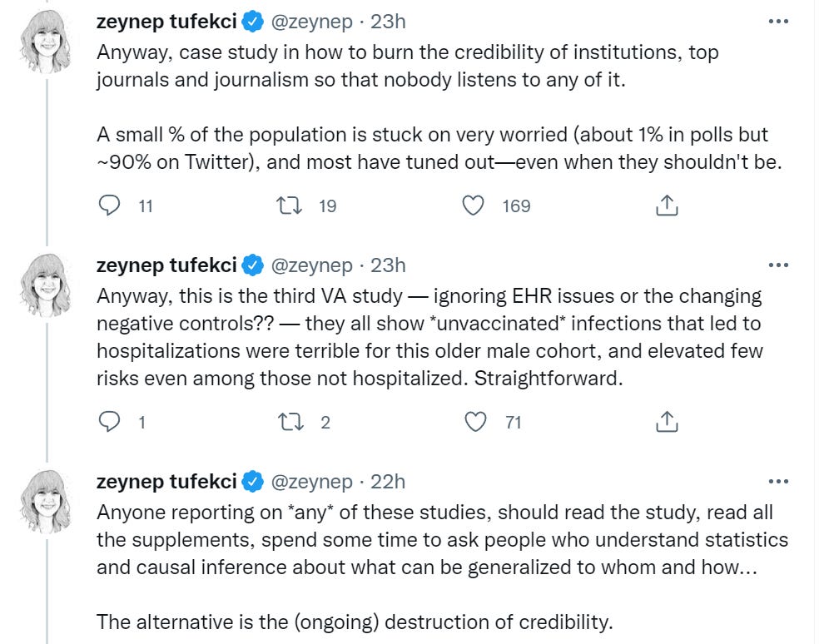824x644 pixels.
Task: Open avatar on 'third VA study' tweet
Action: [x=48, y=285]
